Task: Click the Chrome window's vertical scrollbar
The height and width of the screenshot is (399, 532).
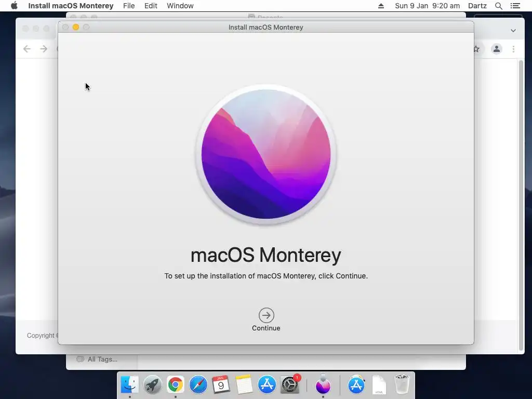Action: pos(521,205)
